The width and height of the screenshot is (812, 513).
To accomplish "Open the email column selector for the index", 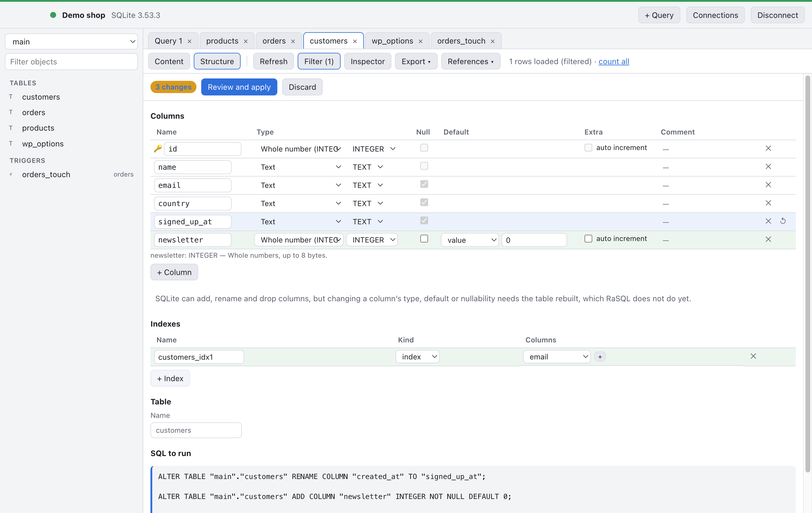I will click(x=556, y=357).
